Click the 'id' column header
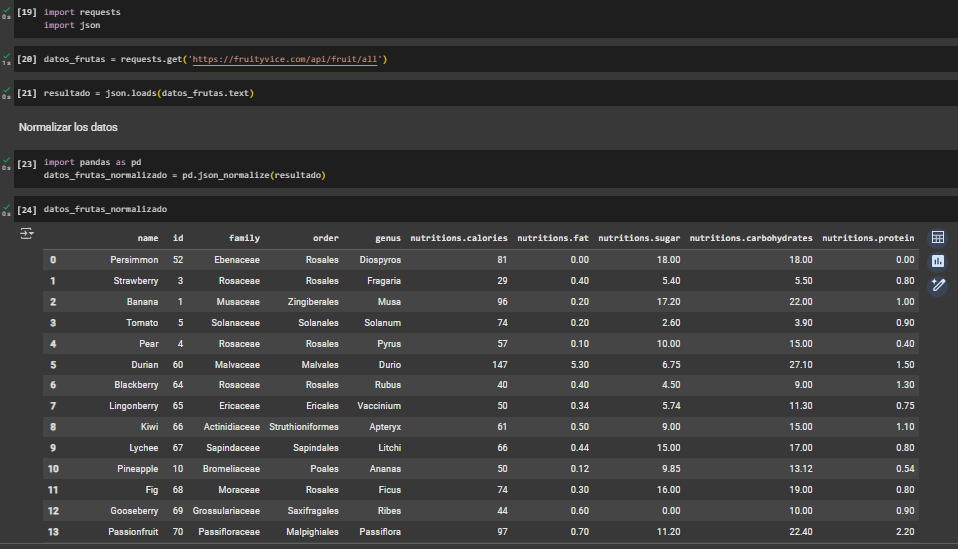This screenshot has height=549, width=958. [x=178, y=238]
